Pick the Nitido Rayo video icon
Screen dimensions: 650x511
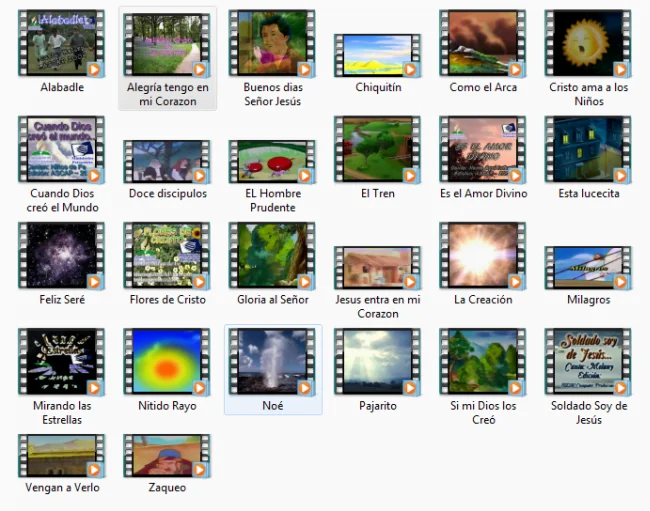167,362
